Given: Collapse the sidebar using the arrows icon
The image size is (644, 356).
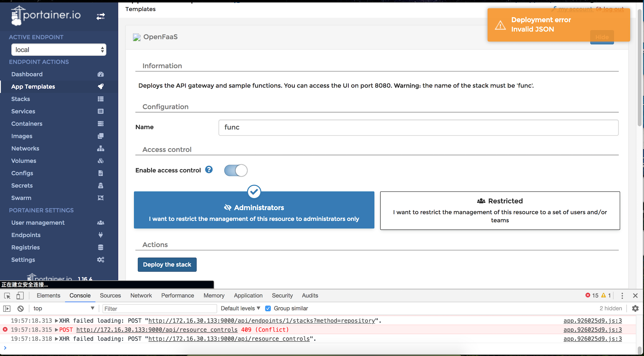Looking at the screenshot, I should (100, 16).
